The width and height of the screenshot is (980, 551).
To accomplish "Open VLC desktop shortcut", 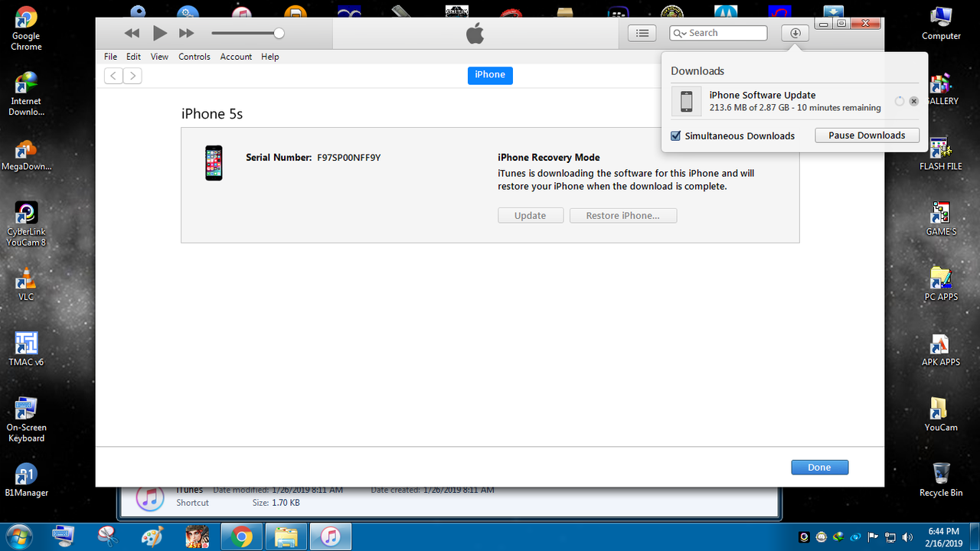I will [x=26, y=285].
